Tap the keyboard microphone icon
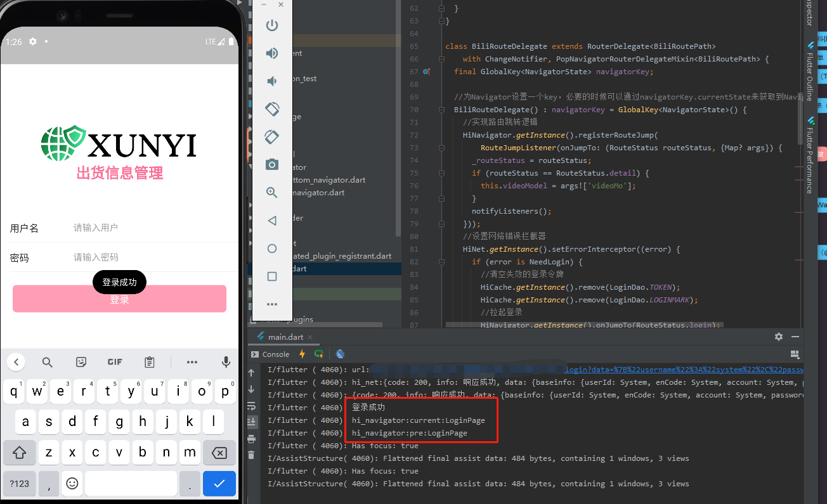 (226, 362)
